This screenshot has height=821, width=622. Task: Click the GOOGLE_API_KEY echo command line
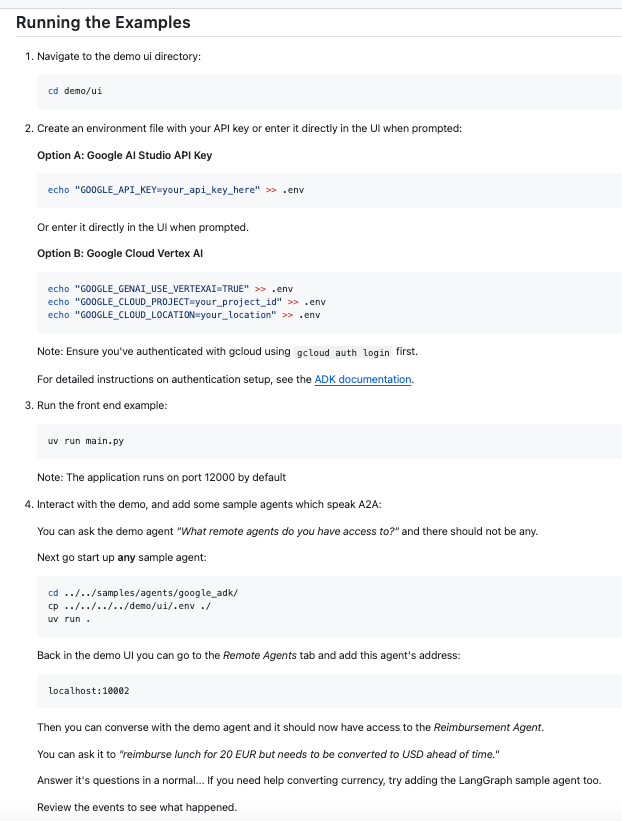(x=175, y=189)
